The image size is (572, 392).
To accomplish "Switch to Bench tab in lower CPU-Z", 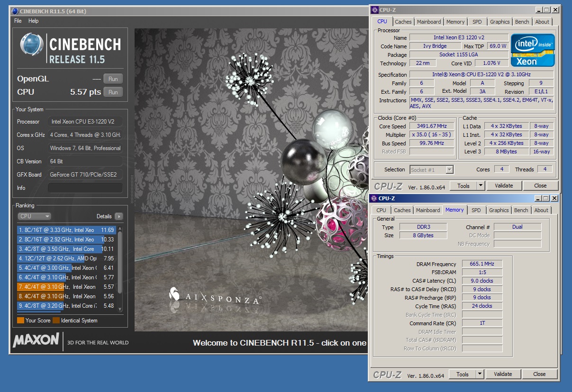I will (521, 210).
